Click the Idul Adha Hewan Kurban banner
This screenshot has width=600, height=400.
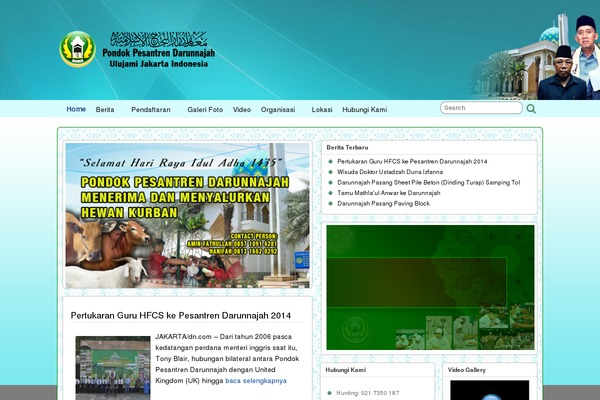coord(188,216)
